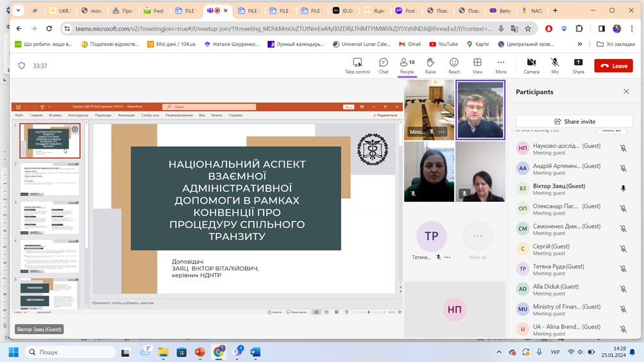Image resolution: width=644 pixels, height=362 pixels.
Task: Open the YouTube bookmark
Action: point(444,44)
